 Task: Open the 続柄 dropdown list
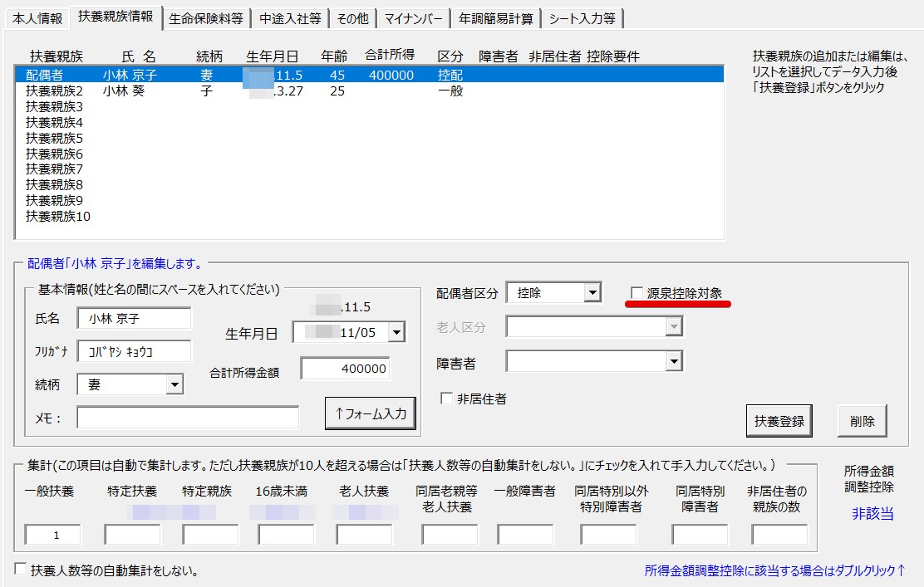tap(174, 384)
